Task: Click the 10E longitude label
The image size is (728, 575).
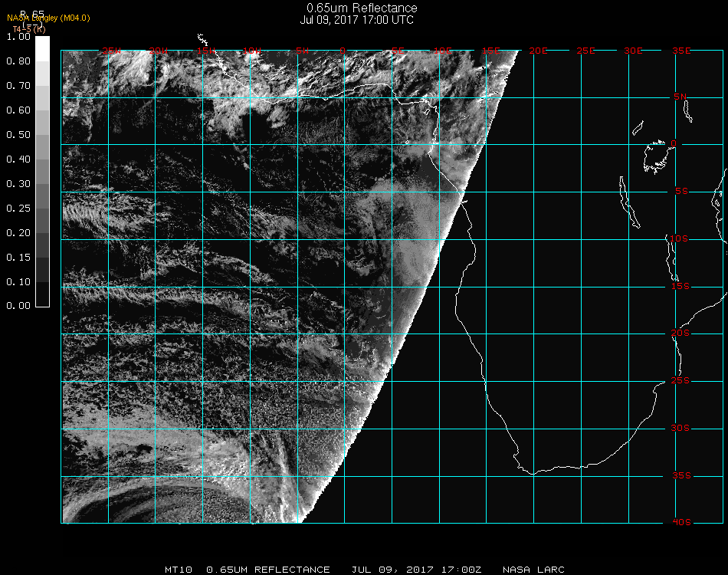Action: (442, 51)
